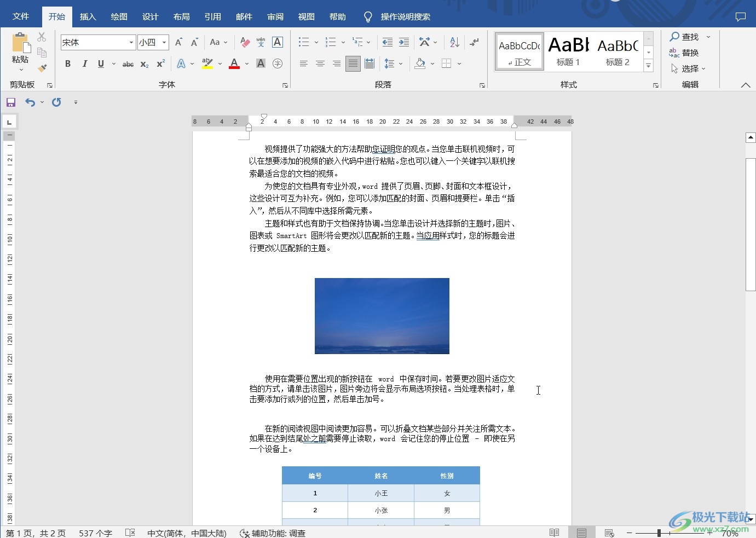Switch to web layout view icon
Screen dimensions: 756x538
pyautogui.click(x=609, y=533)
